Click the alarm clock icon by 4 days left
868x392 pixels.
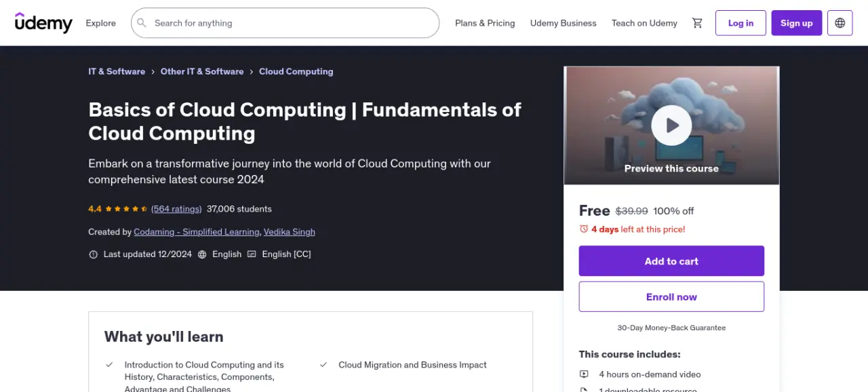coord(584,229)
